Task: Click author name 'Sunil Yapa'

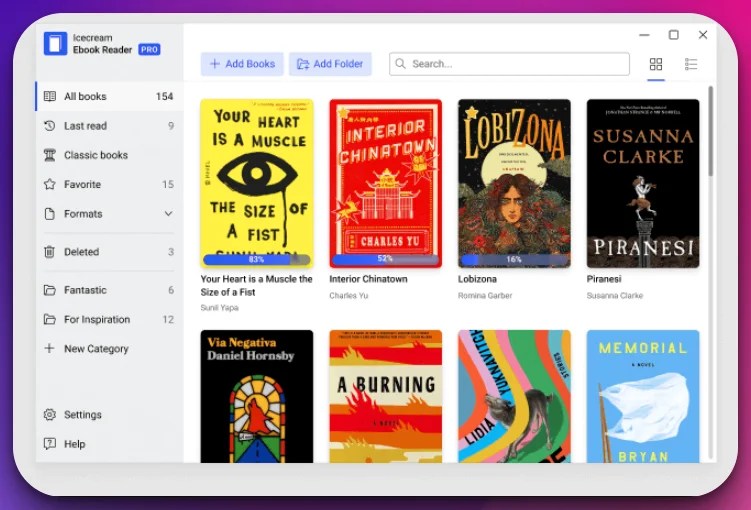Action: click(219, 307)
